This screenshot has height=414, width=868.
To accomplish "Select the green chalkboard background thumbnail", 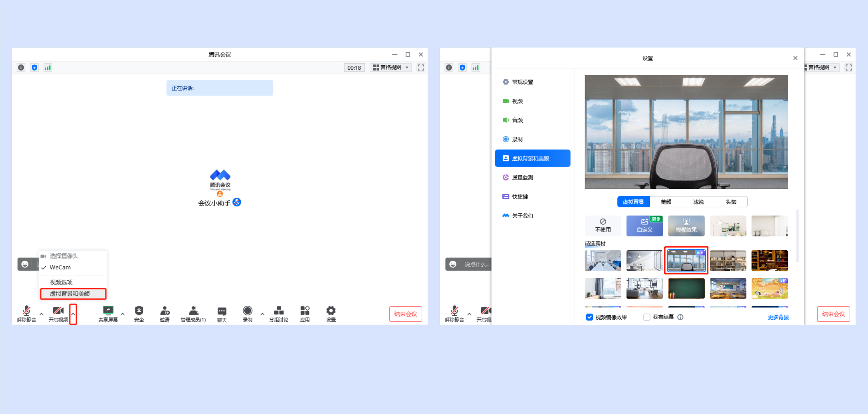I will (686, 289).
